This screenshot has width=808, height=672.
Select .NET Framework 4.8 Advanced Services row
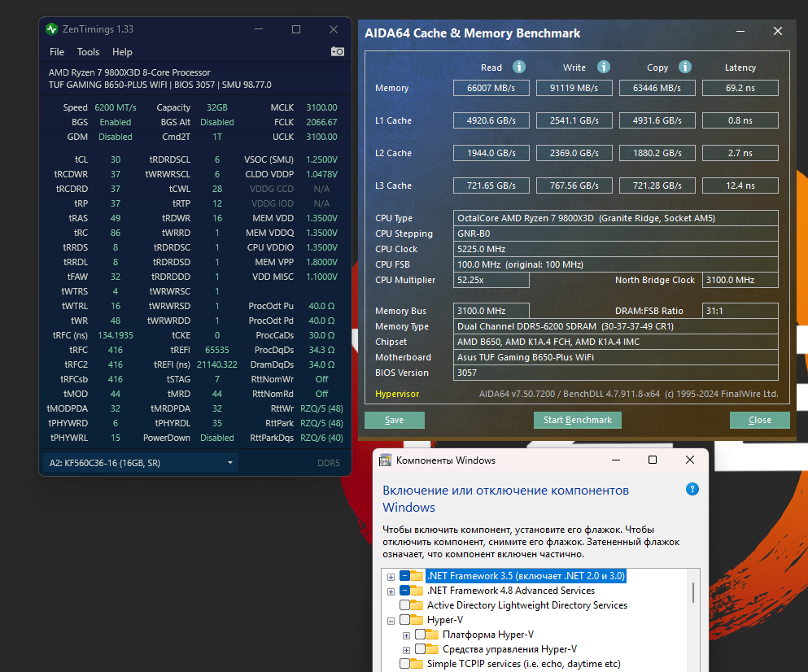click(x=511, y=590)
